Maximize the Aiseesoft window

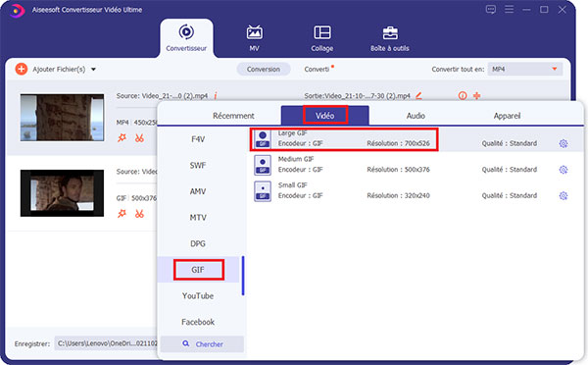coord(544,10)
